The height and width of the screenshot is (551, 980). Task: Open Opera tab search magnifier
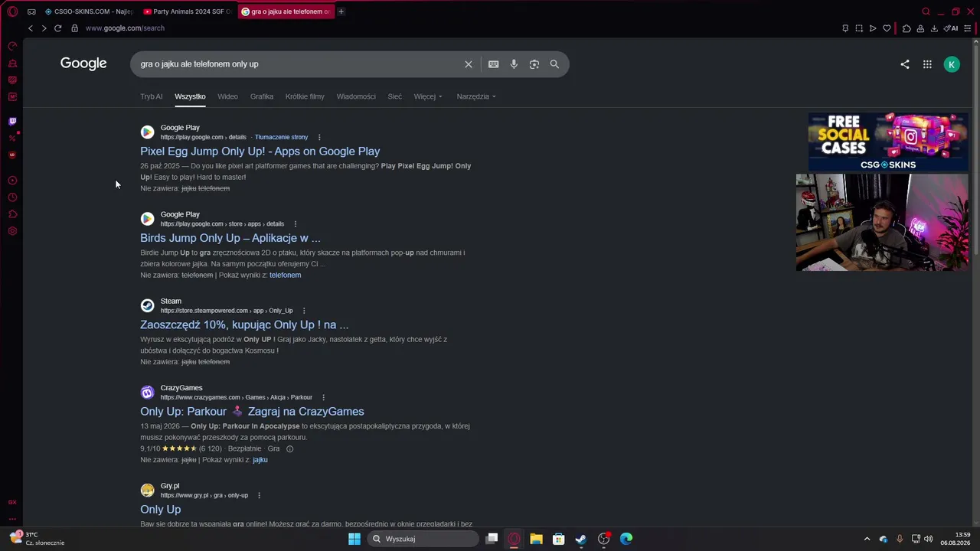click(x=926, y=11)
